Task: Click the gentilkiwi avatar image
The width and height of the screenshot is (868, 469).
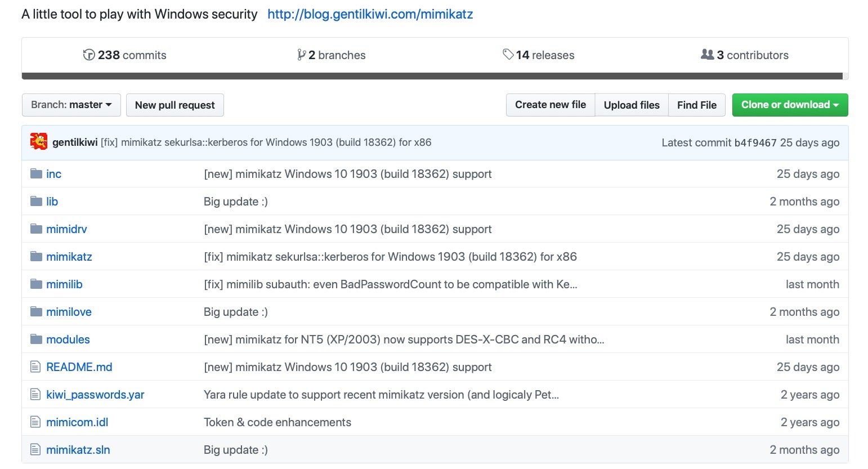Action: pos(39,142)
